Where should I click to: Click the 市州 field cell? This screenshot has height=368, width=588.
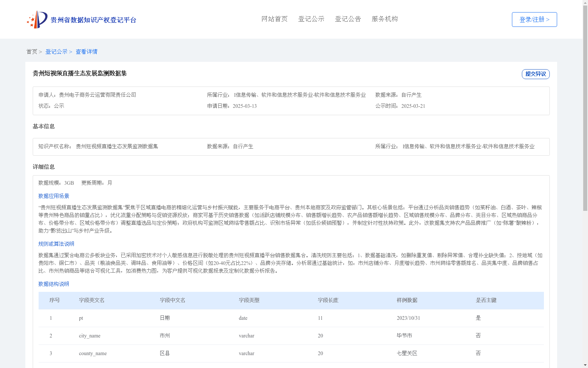click(165, 336)
